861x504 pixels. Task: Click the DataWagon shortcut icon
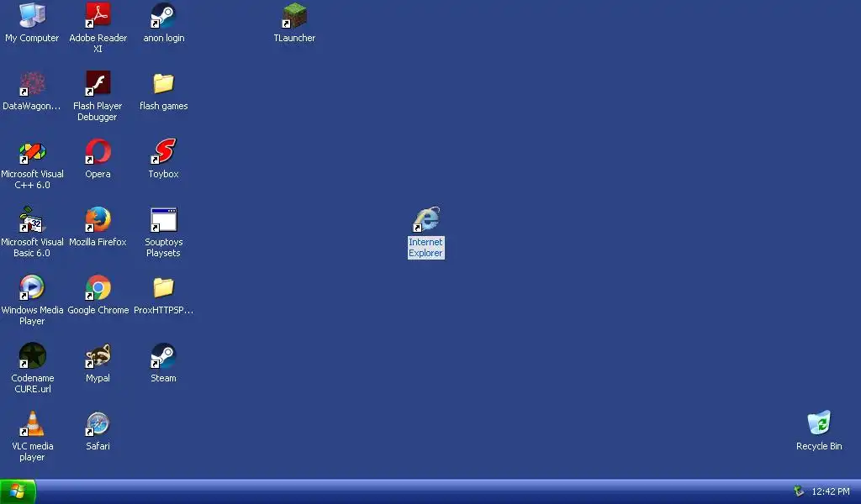32,83
